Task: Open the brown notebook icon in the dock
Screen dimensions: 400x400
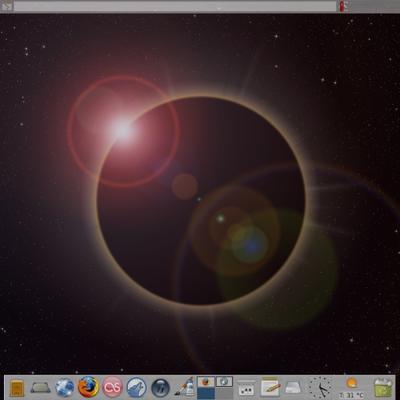Action: 17,388
